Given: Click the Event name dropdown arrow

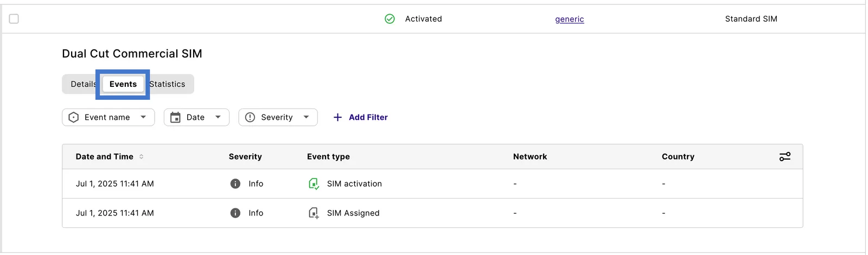Looking at the screenshot, I should 143,117.
